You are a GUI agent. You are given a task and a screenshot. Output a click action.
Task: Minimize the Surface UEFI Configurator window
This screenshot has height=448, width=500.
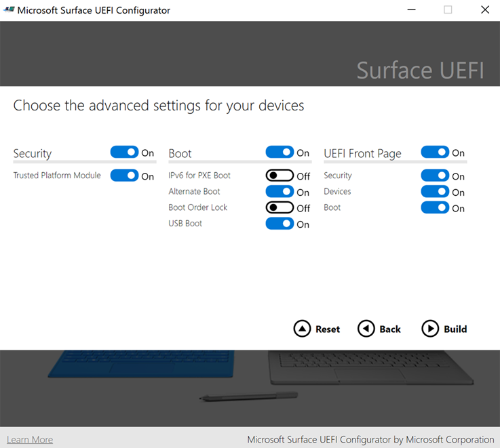[x=411, y=10]
